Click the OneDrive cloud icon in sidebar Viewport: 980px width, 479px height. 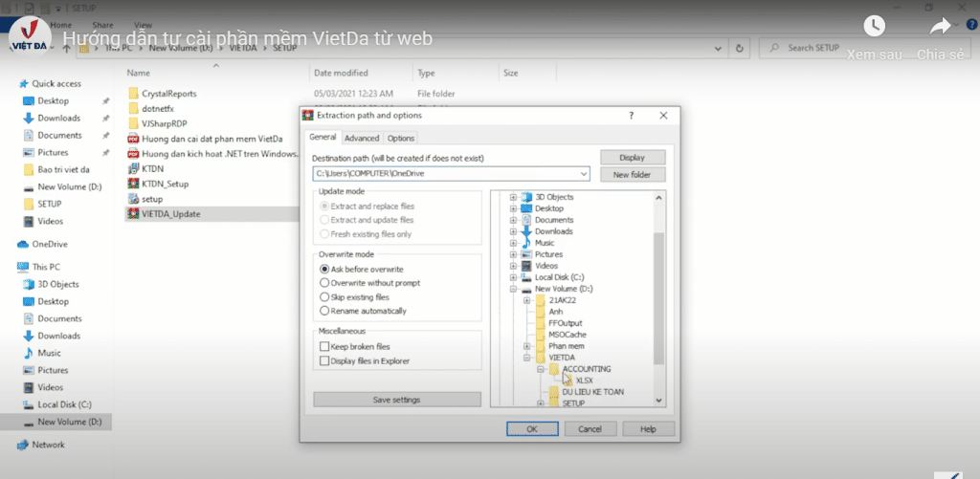pos(23,244)
